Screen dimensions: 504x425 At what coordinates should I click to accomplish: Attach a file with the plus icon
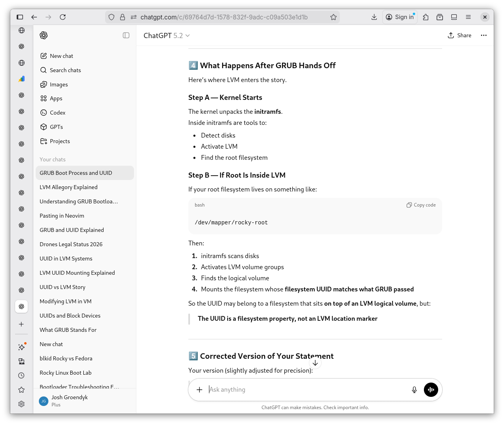199,390
